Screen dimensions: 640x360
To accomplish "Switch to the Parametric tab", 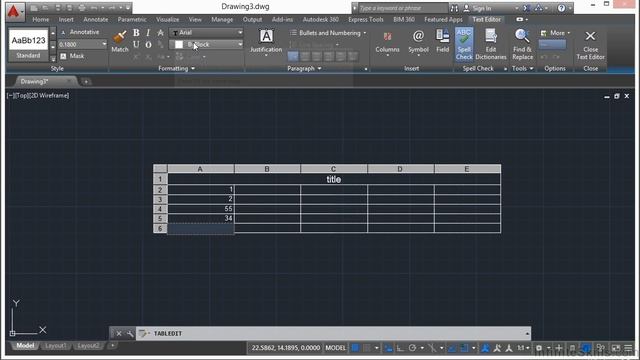I will point(132,19).
